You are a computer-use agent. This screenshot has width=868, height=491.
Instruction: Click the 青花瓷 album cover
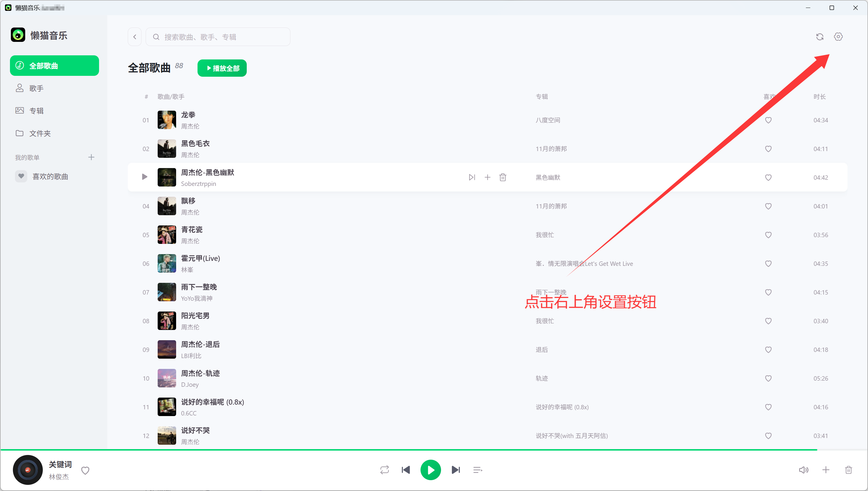tap(167, 235)
